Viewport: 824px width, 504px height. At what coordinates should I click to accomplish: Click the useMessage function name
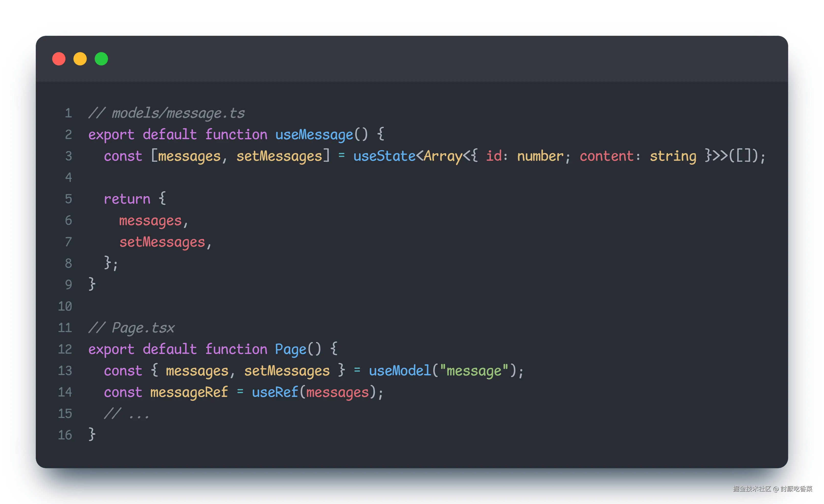tap(314, 135)
